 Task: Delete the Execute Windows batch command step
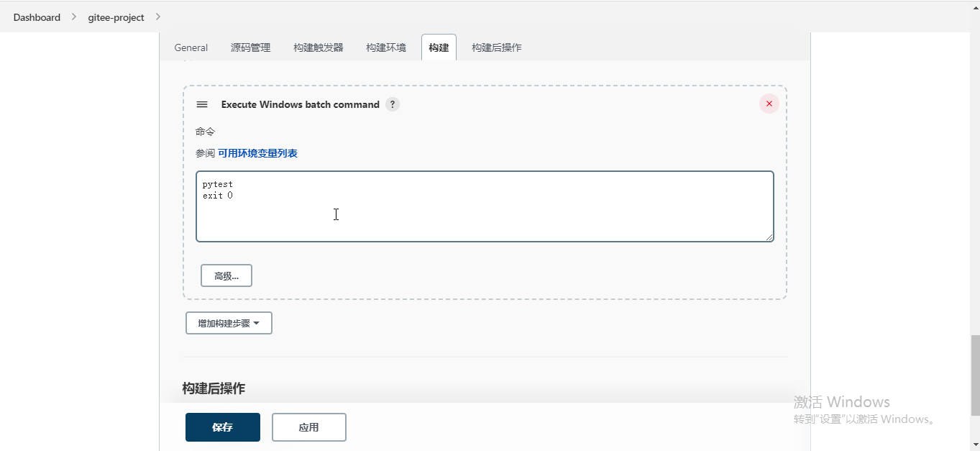pos(769,104)
